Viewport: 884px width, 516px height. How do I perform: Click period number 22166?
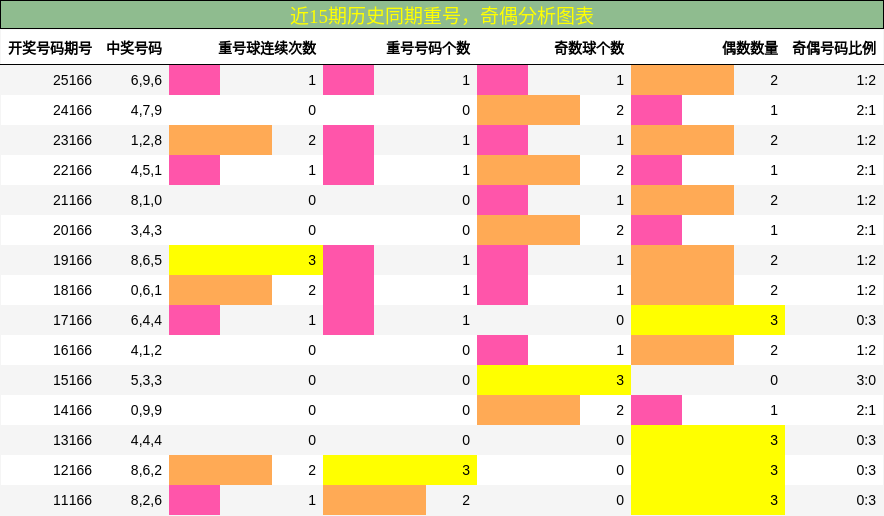tap(72, 170)
